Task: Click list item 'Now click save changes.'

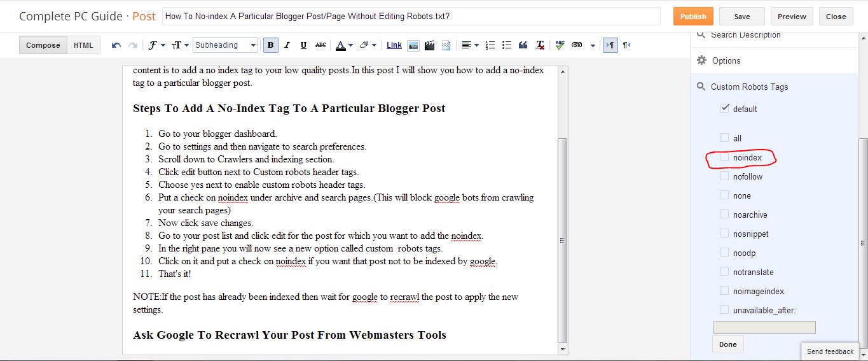Action: tap(205, 223)
